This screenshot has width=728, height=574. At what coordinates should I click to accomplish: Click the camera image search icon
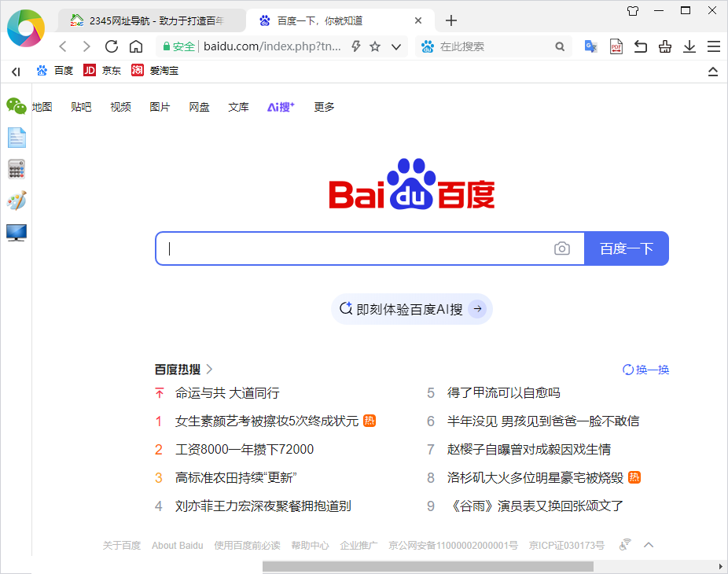click(562, 248)
